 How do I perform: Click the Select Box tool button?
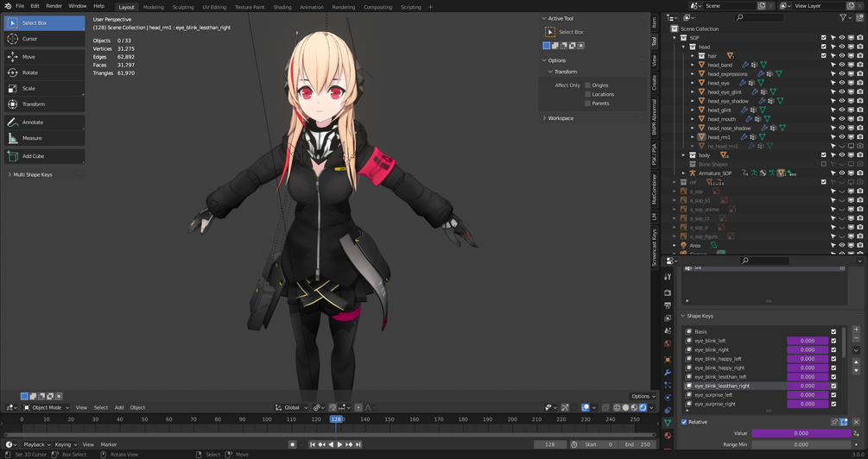[x=44, y=22]
